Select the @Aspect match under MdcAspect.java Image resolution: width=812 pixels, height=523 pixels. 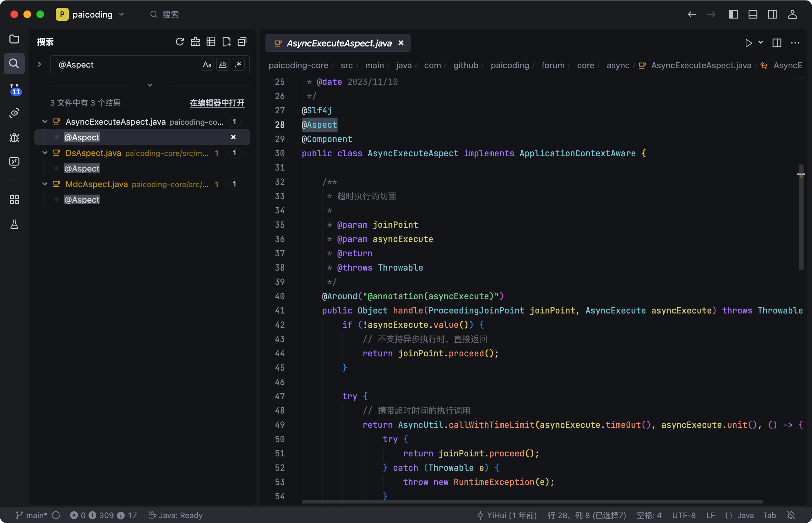pyautogui.click(x=82, y=200)
